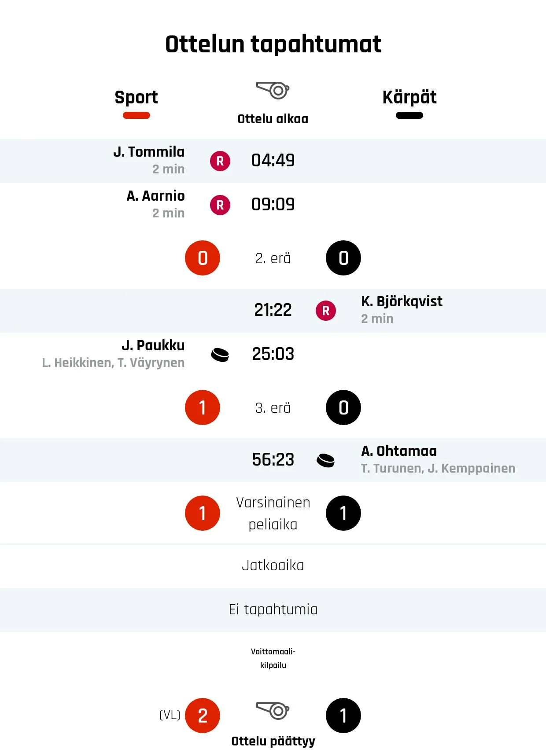Click the red final score 2 circle
Screen dimensions: 546x756
tap(203, 716)
